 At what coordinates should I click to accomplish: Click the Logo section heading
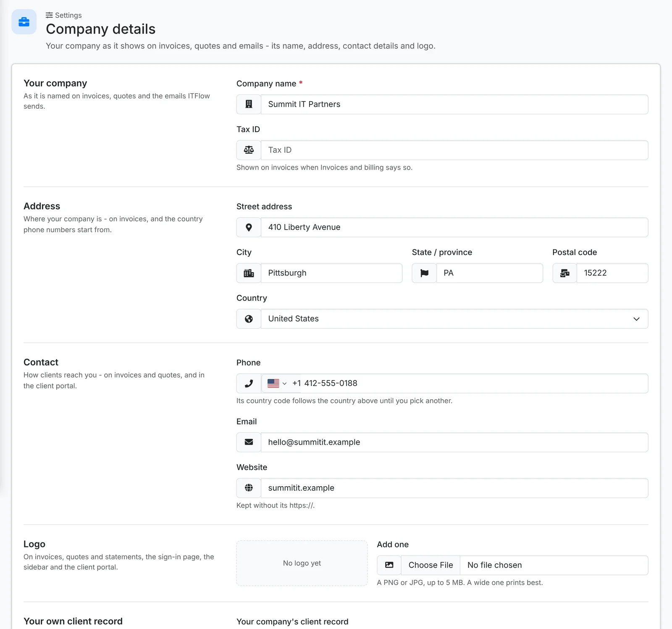(x=34, y=544)
